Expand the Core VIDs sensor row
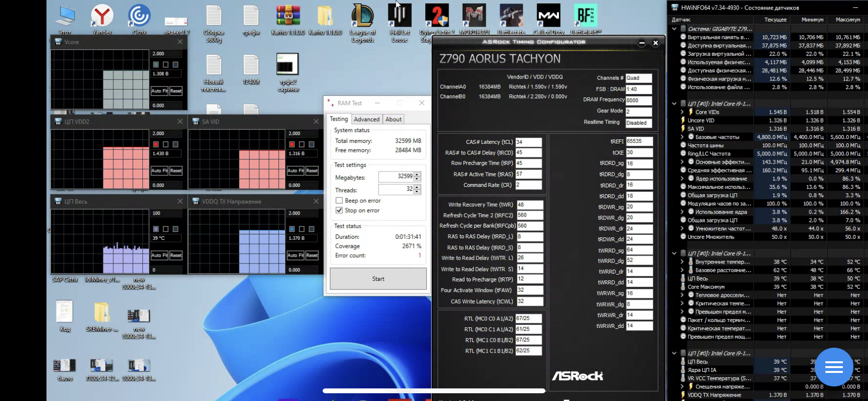This screenshot has height=401, width=868. 682,112
